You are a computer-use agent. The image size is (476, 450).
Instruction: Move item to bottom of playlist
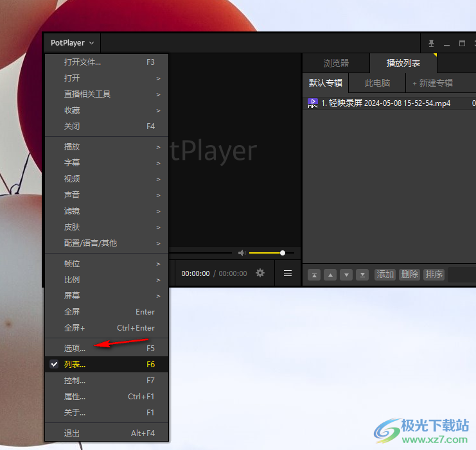click(x=362, y=275)
